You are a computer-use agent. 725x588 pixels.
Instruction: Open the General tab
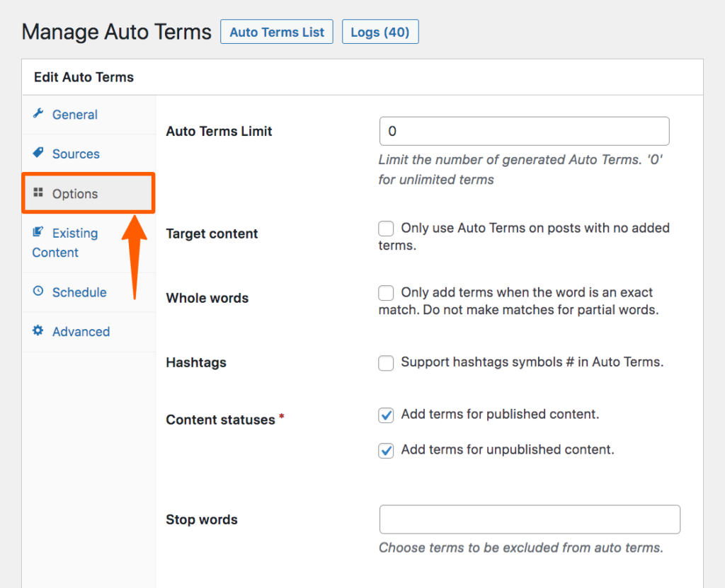tap(89, 115)
